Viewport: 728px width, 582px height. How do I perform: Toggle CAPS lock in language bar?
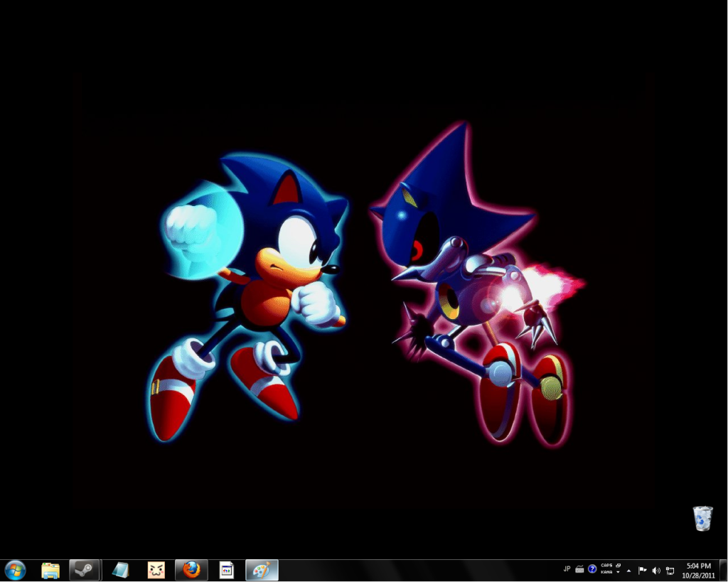(606, 566)
